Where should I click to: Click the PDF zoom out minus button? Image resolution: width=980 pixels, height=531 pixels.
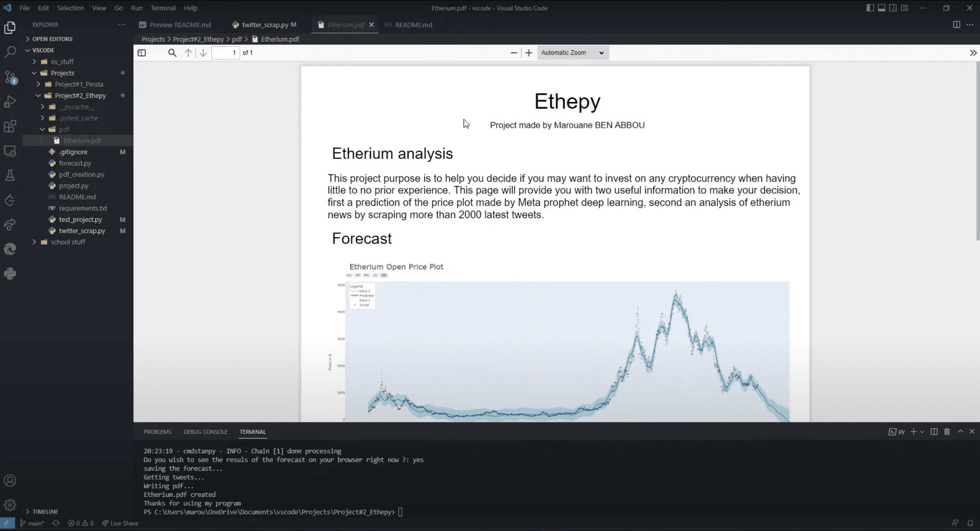(x=514, y=53)
